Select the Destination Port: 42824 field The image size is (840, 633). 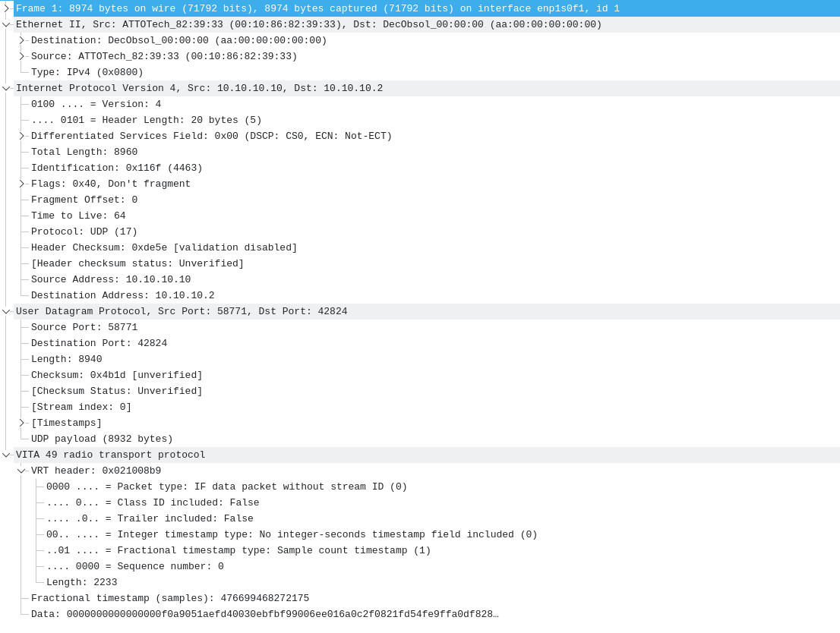(99, 343)
